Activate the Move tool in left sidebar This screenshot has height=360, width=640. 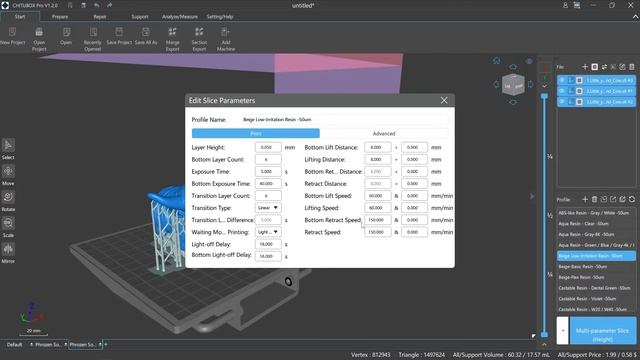(x=8, y=171)
